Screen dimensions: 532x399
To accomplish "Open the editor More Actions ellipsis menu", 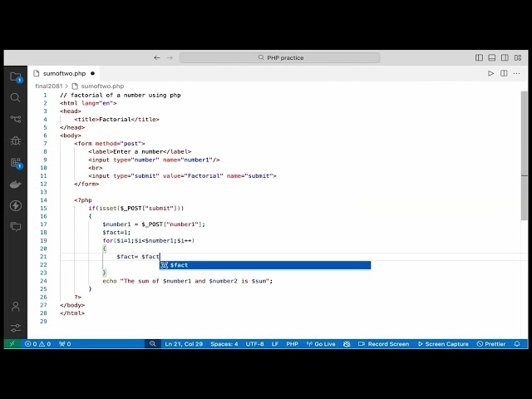I will (x=516, y=73).
